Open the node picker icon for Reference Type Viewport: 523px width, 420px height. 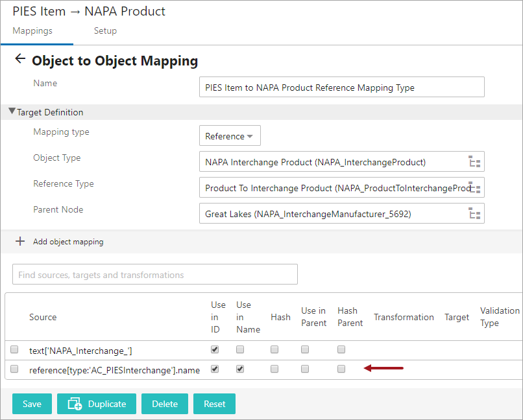pyautogui.click(x=474, y=187)
